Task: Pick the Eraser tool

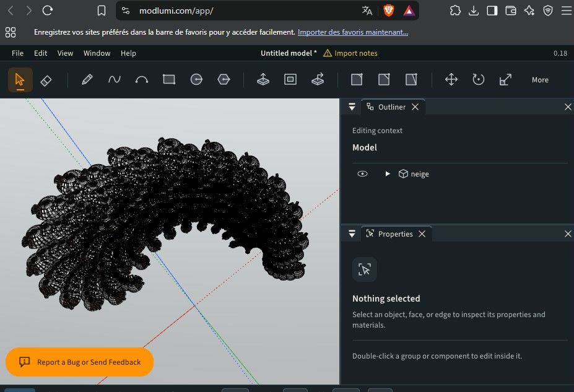Action: tap(46, 80)
